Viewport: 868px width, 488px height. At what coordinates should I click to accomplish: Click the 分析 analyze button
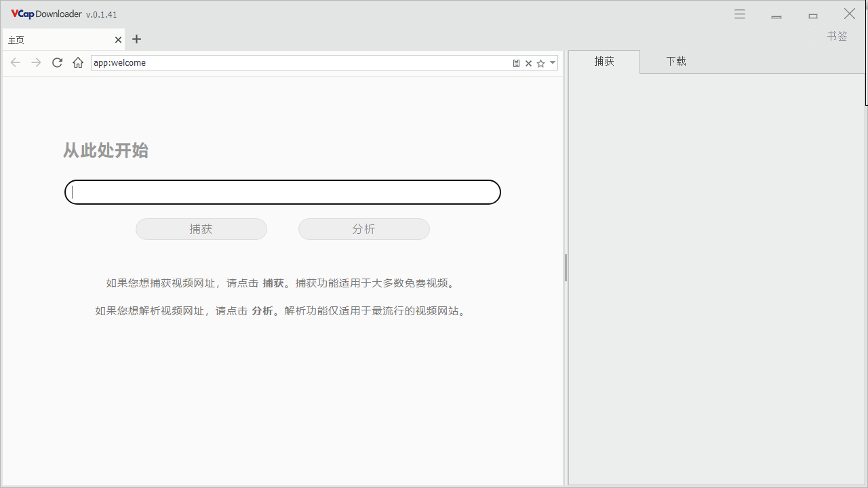(x=363, y=228)
